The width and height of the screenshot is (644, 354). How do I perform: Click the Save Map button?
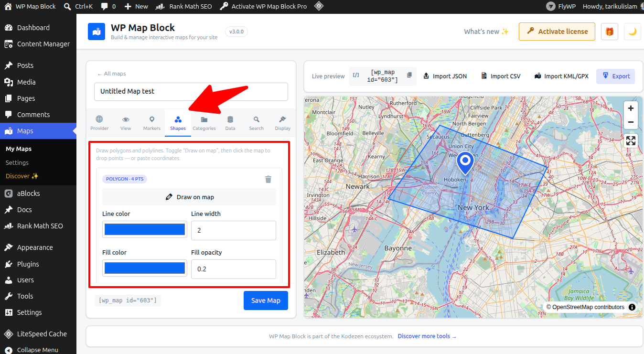point(266,300)
